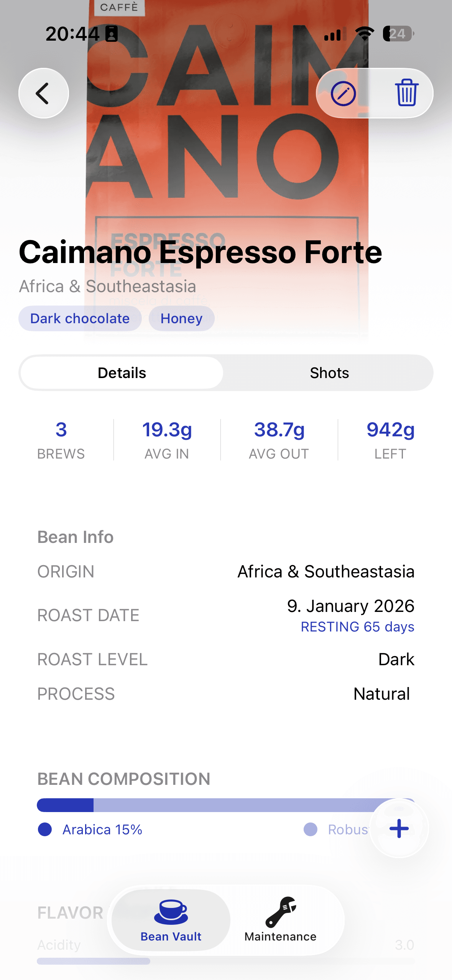Tap the Dark chocolate flavor tag

coord(80,318)
